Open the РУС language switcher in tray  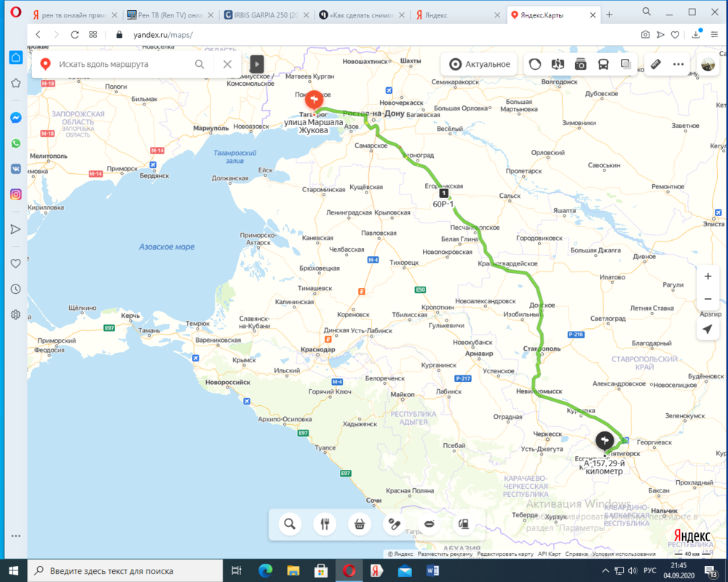[x=649, y=571]
